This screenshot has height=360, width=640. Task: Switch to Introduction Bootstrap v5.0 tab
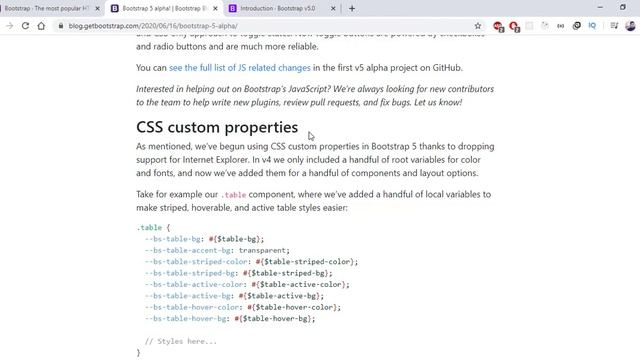tap(282, 8)
